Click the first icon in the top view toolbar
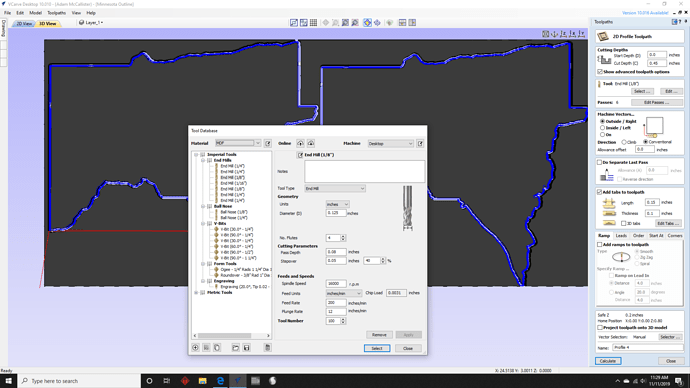 294,22
